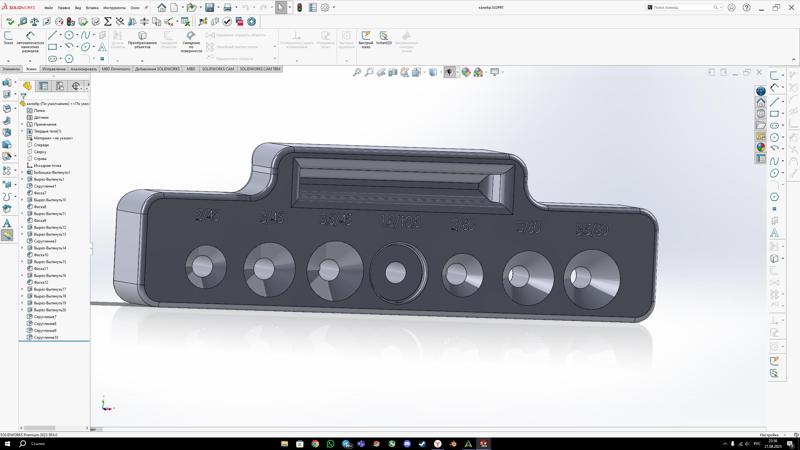
Task: Expand the Вырез-Вытянуть10 feature node
Action: click(22, 200)
